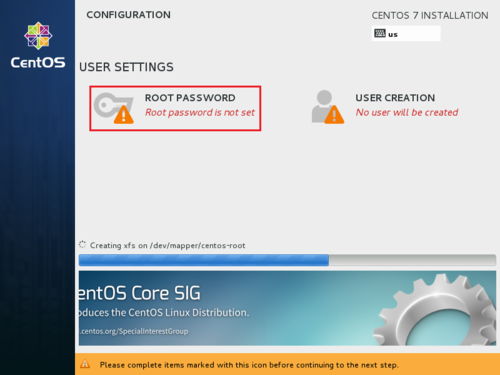Click the CONFIGURATION title
This screenshot has height=375, width=500.
tap(128, 15)
